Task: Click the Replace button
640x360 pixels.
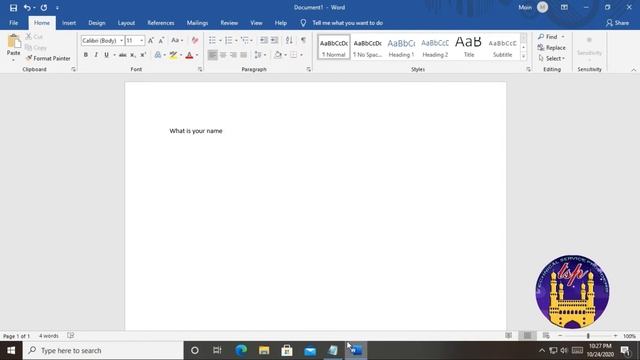Action: point(552,48)
